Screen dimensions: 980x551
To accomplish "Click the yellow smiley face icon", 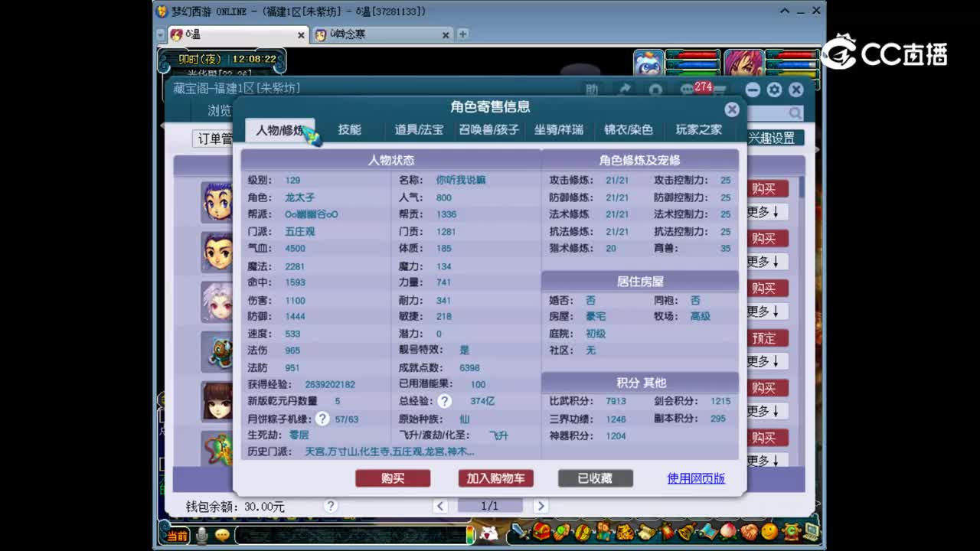I will [x=769, y=530].
